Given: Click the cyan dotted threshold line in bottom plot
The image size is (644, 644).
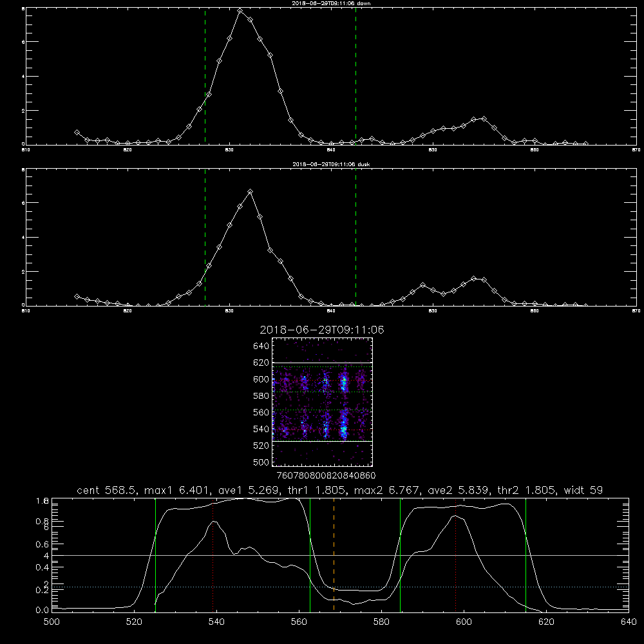Looking at the screenshot, I should [x=340, y=587].
